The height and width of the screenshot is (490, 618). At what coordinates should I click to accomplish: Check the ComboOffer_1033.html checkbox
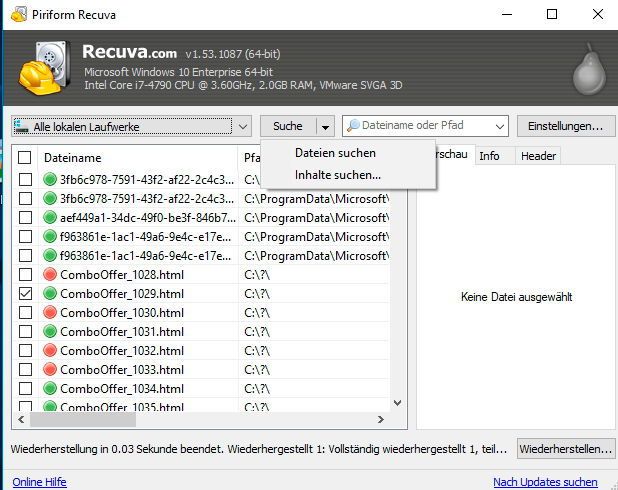tap(26, 369)
